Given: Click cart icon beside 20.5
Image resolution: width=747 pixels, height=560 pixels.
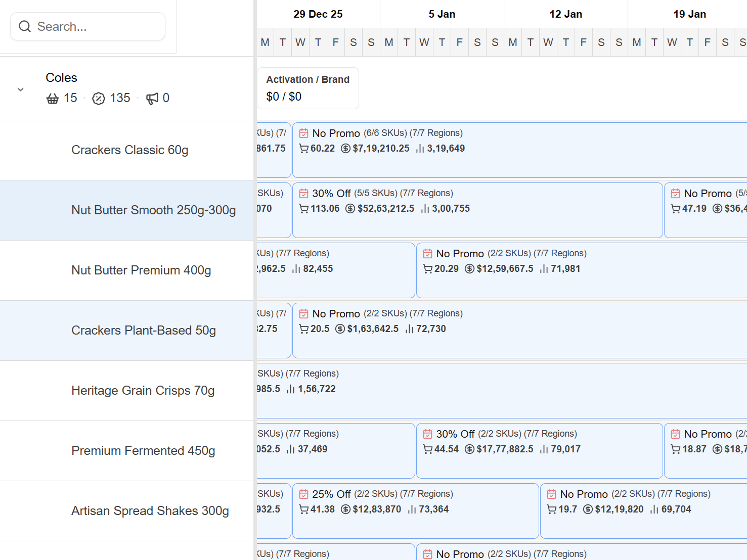Looking at the screenshot, I should coord(304,329).
